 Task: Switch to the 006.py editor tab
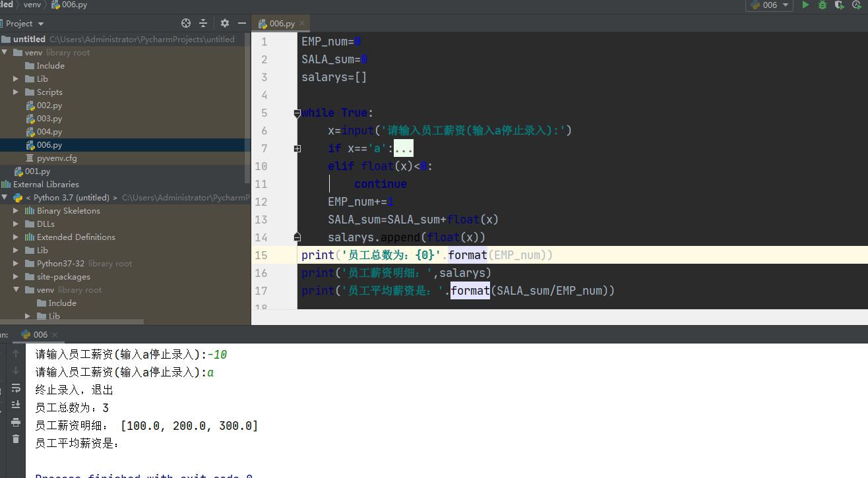coord(282,24)
